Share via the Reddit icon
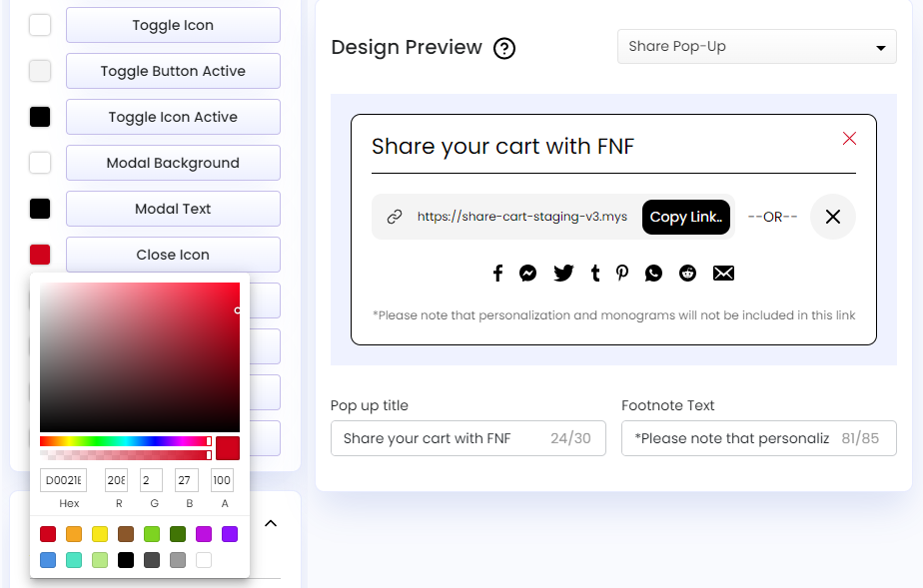The height and width of the screenshot is (588, 923). 687,274
